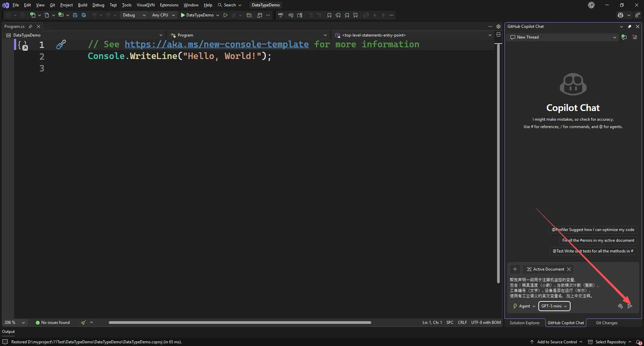The height and width of the screenshot is (346, 644).
Task: Open the Copilot tools wrench icon
Action: tap(621, 306)
